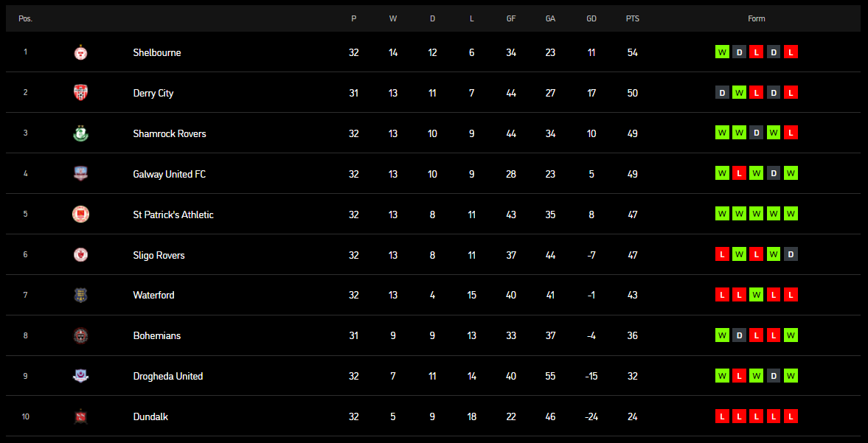Click the Shamrock Rovers club crest
868x443 pixels.
tap(81, 133)
